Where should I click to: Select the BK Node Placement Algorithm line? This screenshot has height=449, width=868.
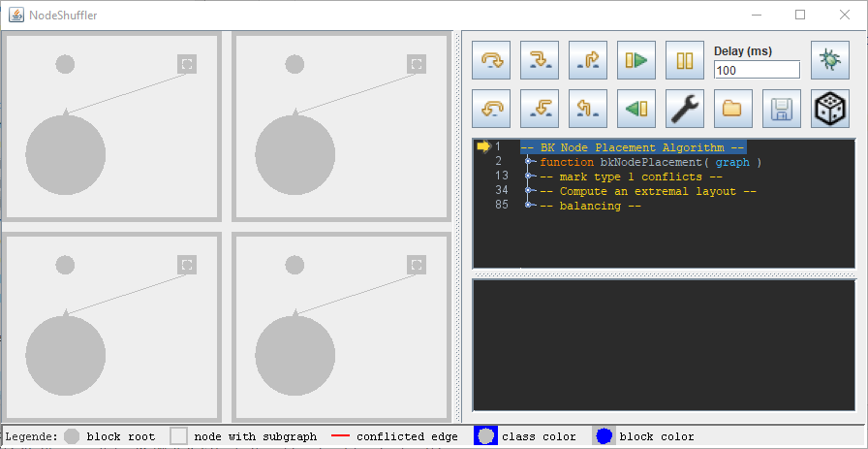[632, 147]
